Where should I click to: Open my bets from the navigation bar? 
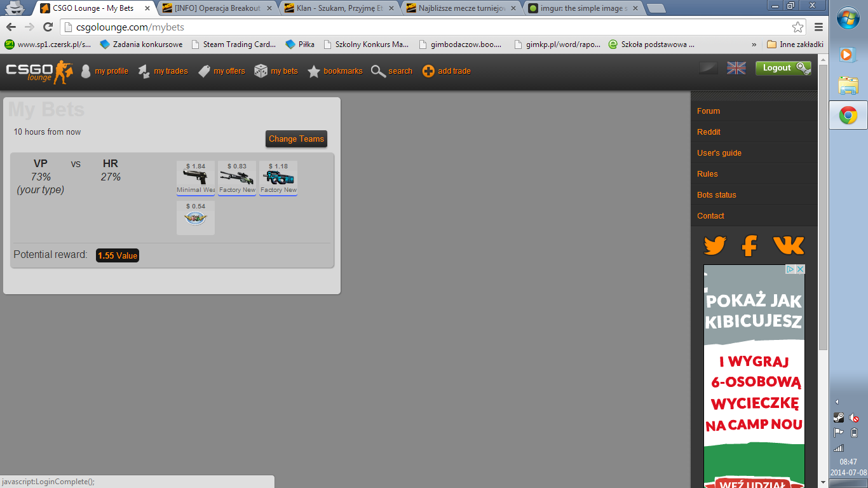(x=276, y=71)
